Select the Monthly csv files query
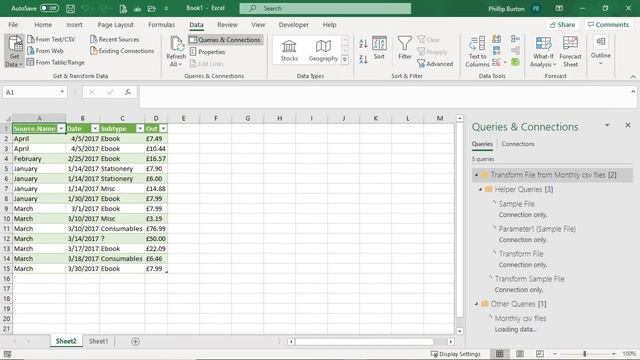 click(x=520, y=318)
